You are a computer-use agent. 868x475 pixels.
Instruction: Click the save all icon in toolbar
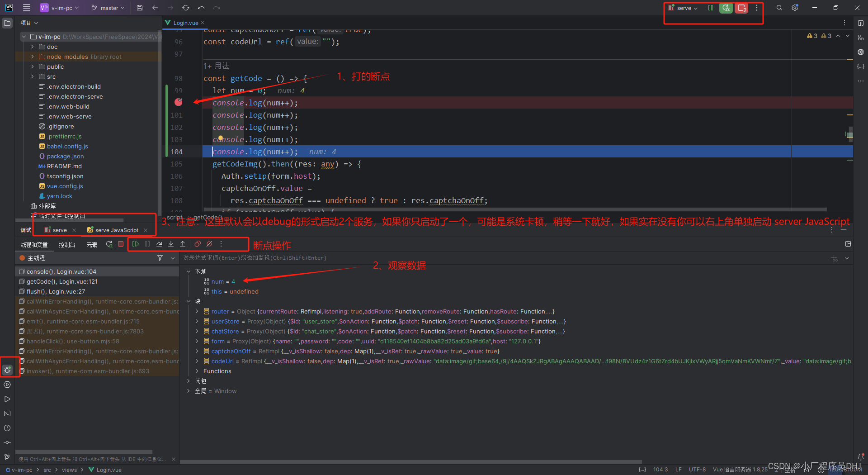coord(140,8)
